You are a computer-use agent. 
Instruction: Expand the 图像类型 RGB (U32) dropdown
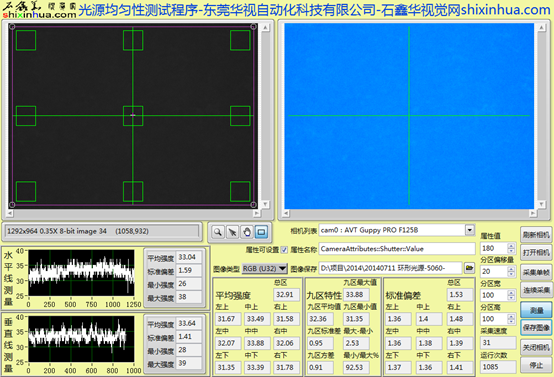(264, 269)
